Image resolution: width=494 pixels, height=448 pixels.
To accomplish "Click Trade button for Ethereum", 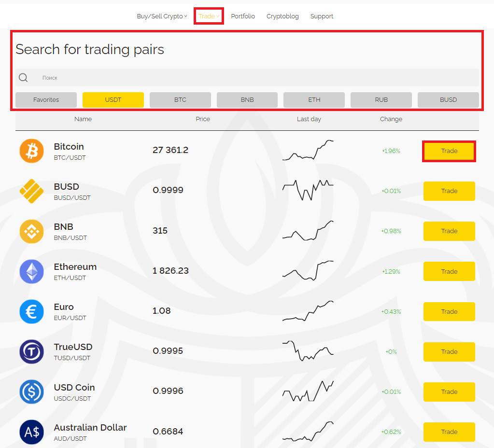I will click(x=449, y=271).
